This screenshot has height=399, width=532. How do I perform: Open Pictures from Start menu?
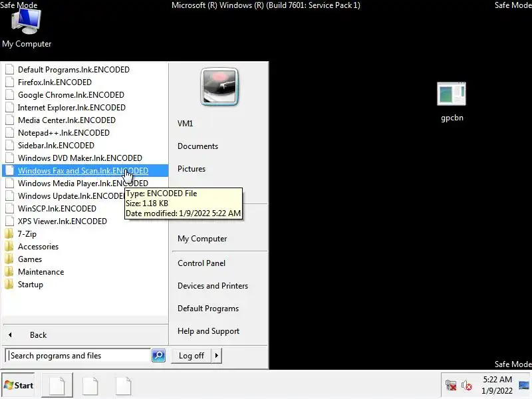click(192, 169)
